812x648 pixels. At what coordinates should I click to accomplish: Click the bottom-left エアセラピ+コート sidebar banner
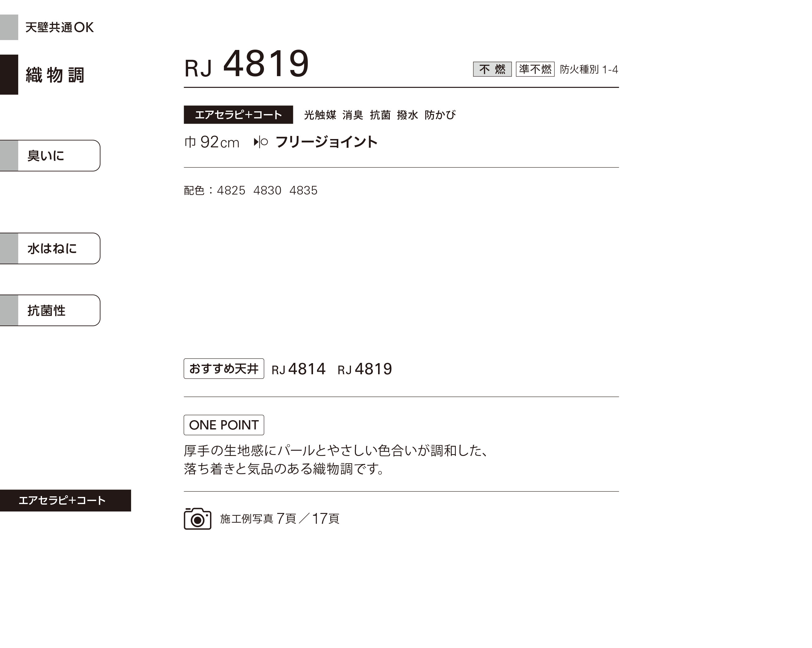point(65,500)
